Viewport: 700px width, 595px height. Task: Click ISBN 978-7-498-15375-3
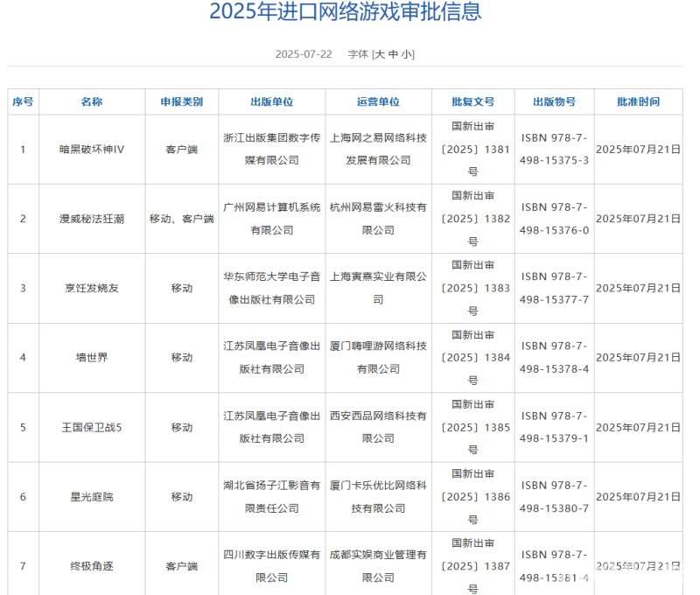[554, 150]
